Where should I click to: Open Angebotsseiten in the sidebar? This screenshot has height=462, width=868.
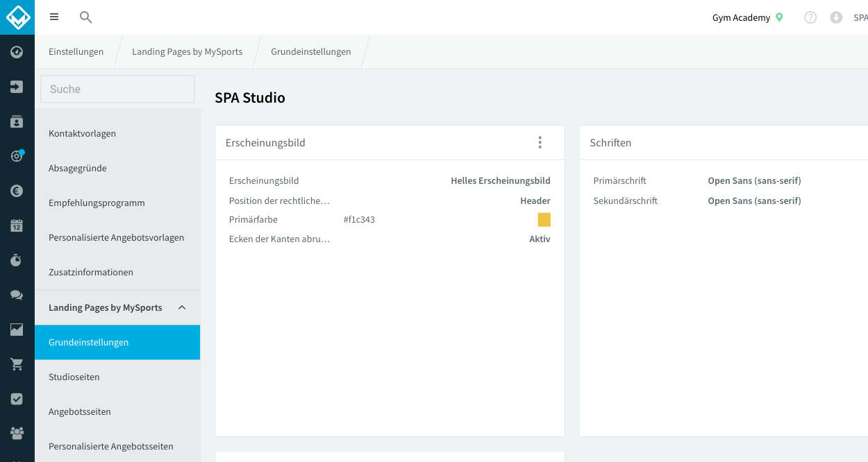[x=117, y=411]
